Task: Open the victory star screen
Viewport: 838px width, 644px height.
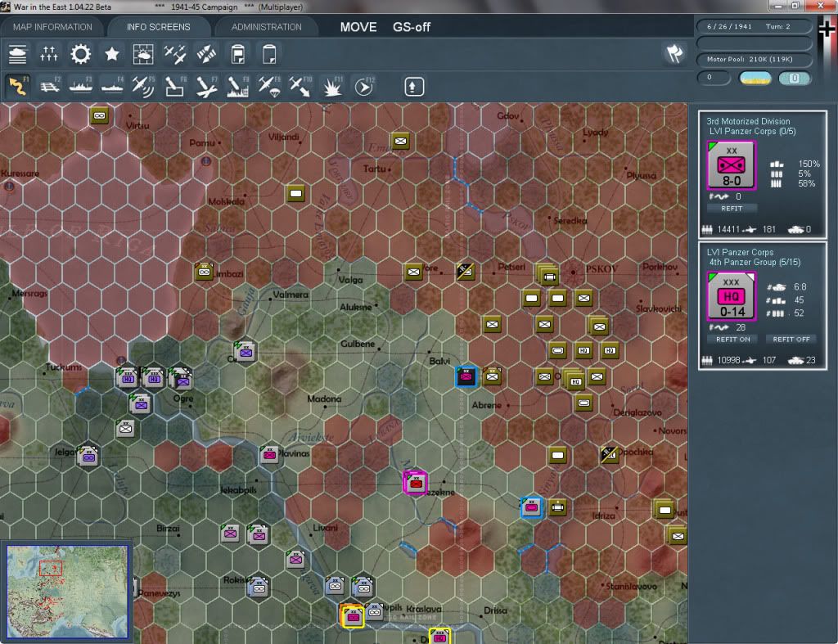Action: 111,55
